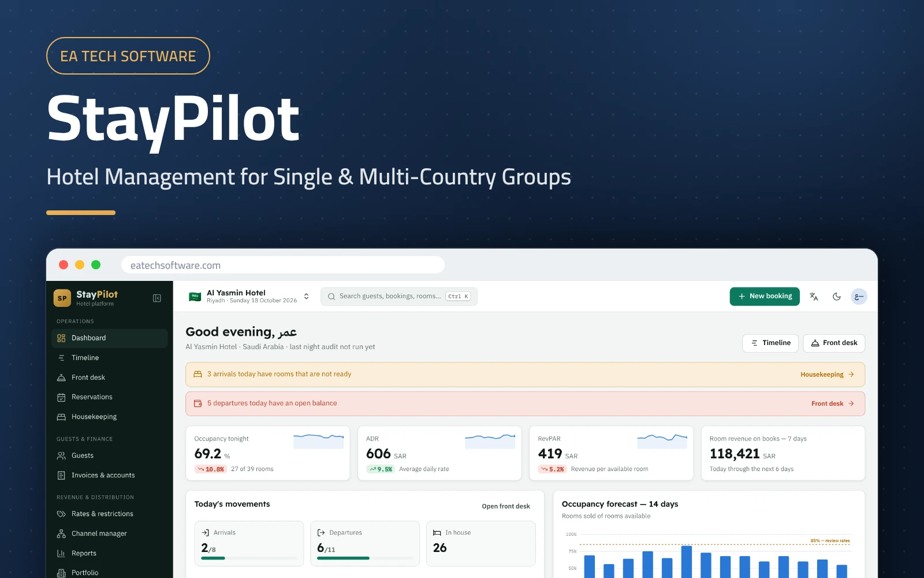
Task: Open the user avatar menu
Action: tap(859, 297)
